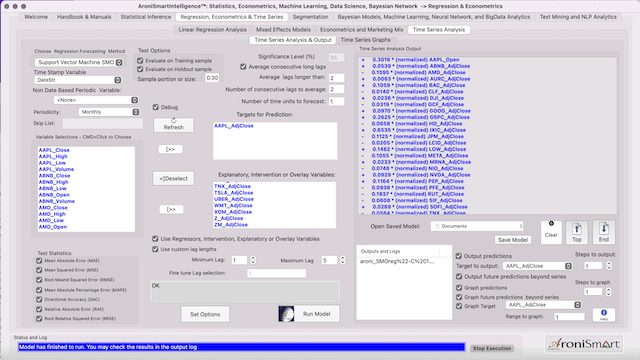Jump to Top of output
Viewport: 640px width, 360px height.
click(577, 232)
